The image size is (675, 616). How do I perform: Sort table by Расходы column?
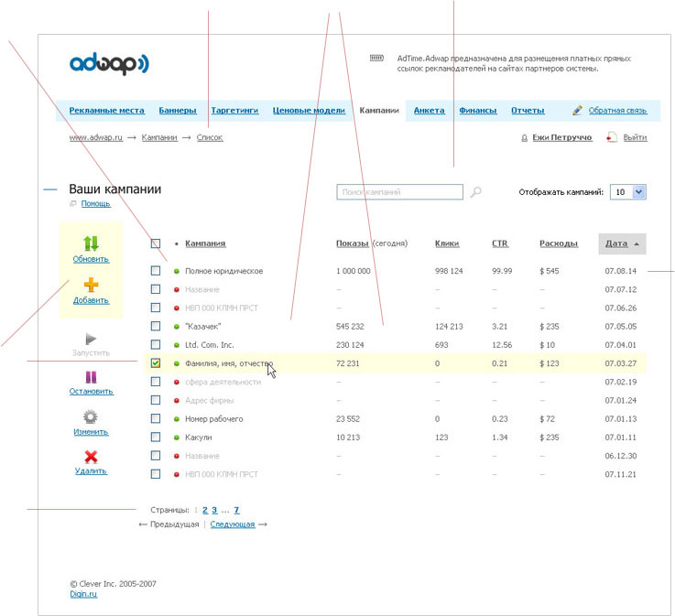[x=558, y=243]
